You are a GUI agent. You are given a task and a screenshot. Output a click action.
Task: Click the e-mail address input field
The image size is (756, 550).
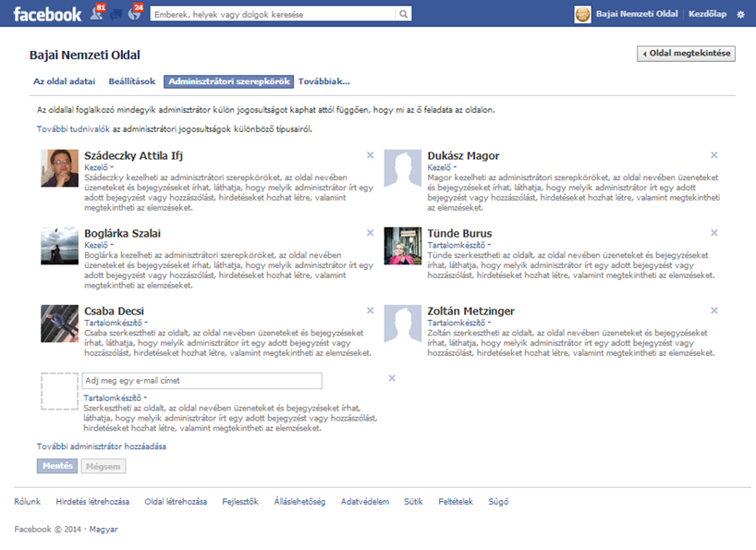coord(202,381)
